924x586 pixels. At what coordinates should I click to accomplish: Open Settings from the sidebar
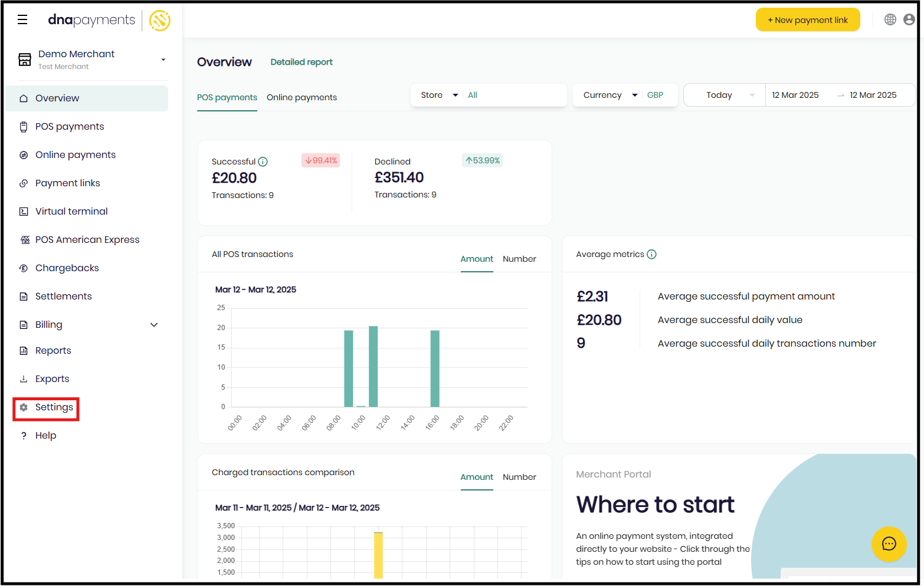pyautogui.click(x=54, y=407)
